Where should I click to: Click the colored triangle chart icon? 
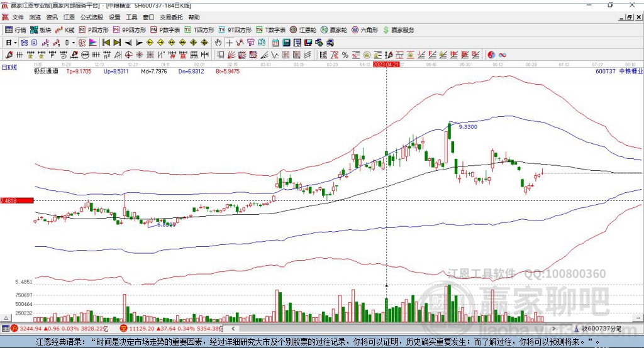[x=93, y=43]
